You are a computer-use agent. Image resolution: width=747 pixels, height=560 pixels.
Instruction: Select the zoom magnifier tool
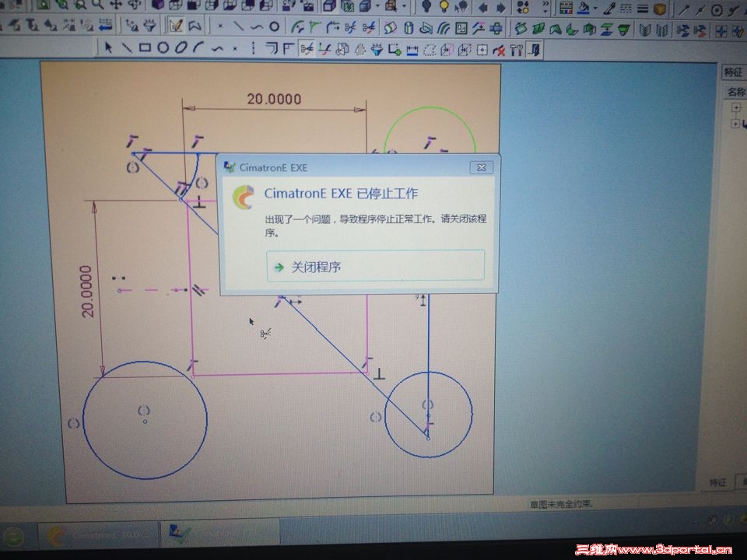[97, 5]
